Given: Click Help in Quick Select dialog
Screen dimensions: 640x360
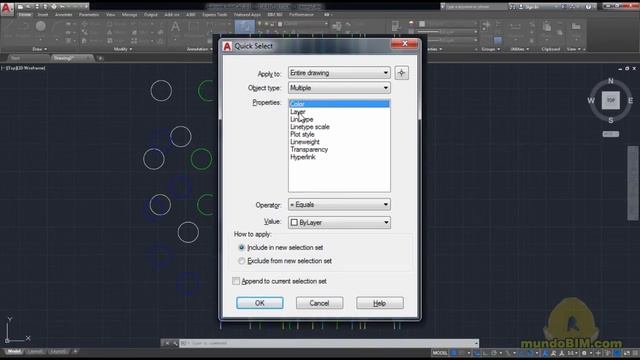Looking at the screenshot, I should click(x=380, y=303).
